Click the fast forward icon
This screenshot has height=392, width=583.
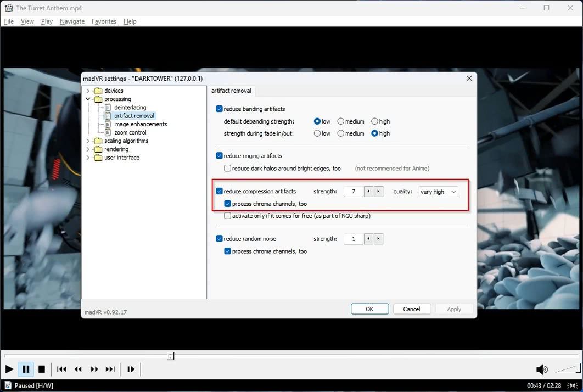click(x=94, y=369)
